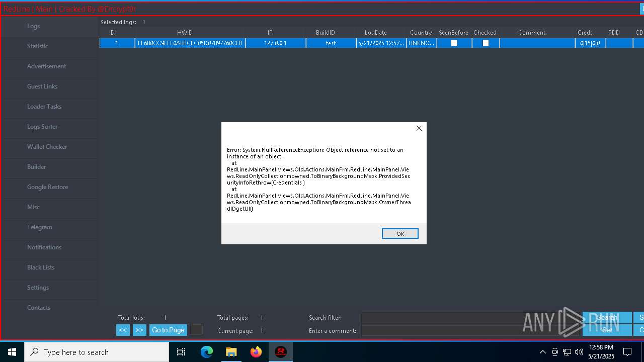The image size is (644, 362).
Task: Open the notification center icon
Action: 627,352
